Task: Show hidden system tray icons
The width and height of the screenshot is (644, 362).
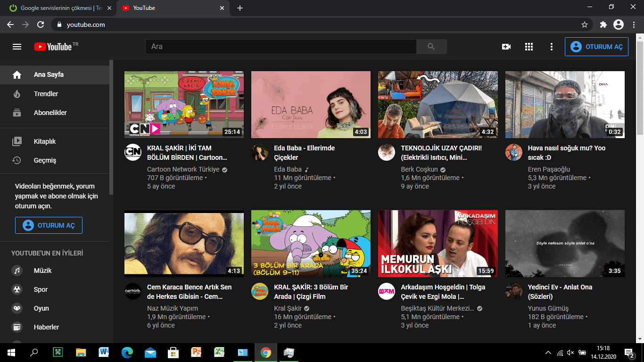Action: click(x=548, y=353)
